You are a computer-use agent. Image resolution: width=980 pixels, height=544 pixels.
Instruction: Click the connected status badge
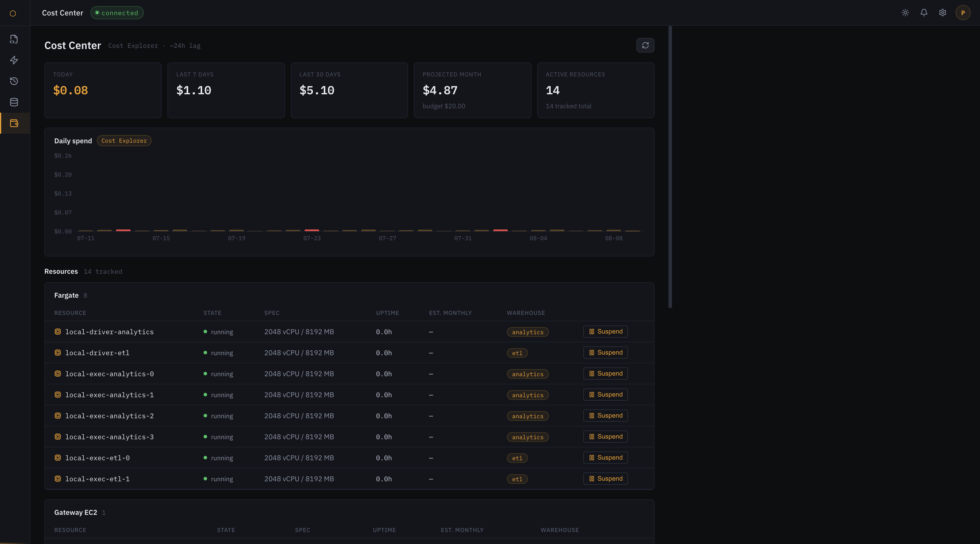click(x=117, y=13)
